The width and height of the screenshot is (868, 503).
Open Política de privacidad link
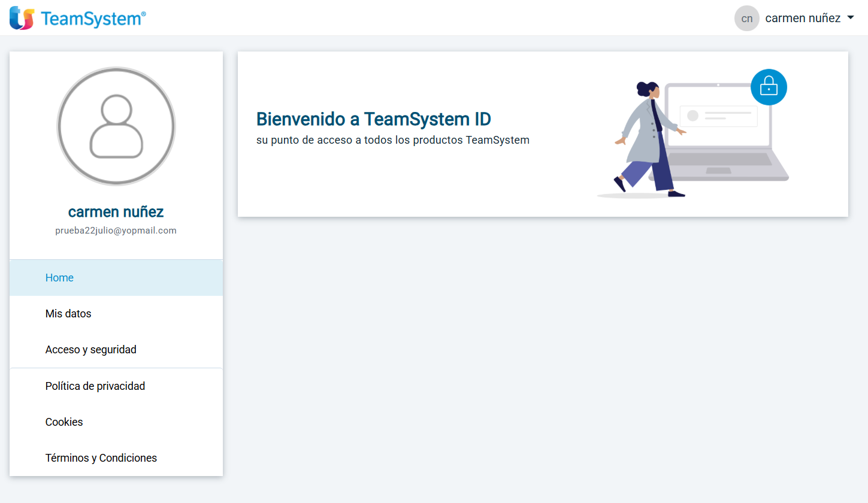click(x=116, y=386)
